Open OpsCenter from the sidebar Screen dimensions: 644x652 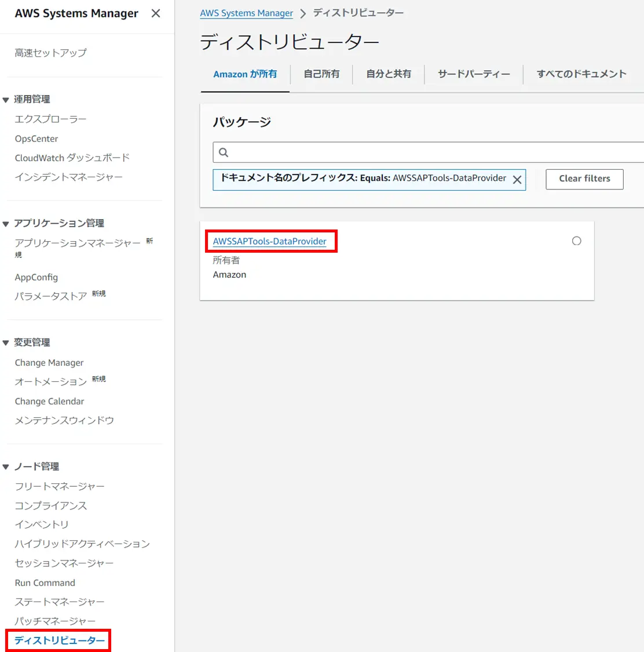(x=36, y=139)
